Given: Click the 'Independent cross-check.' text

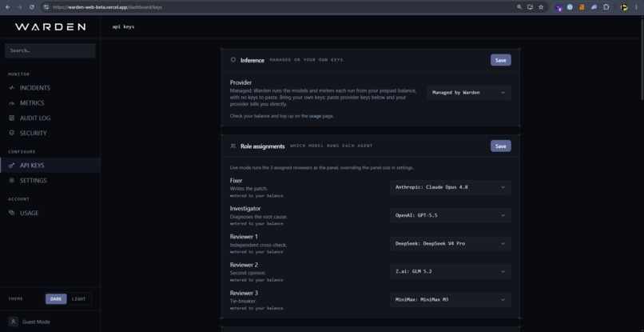Looking at the screenshot, I should [x=258, y=245].
